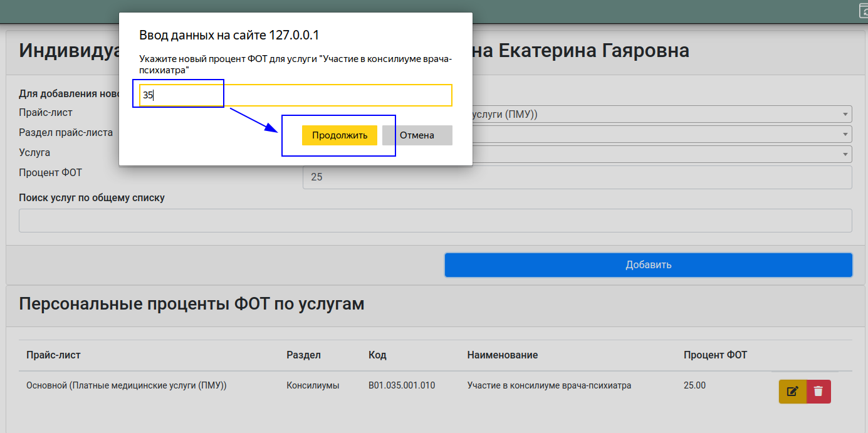Click the Прайс-лист column header

(x=53, y=355)
